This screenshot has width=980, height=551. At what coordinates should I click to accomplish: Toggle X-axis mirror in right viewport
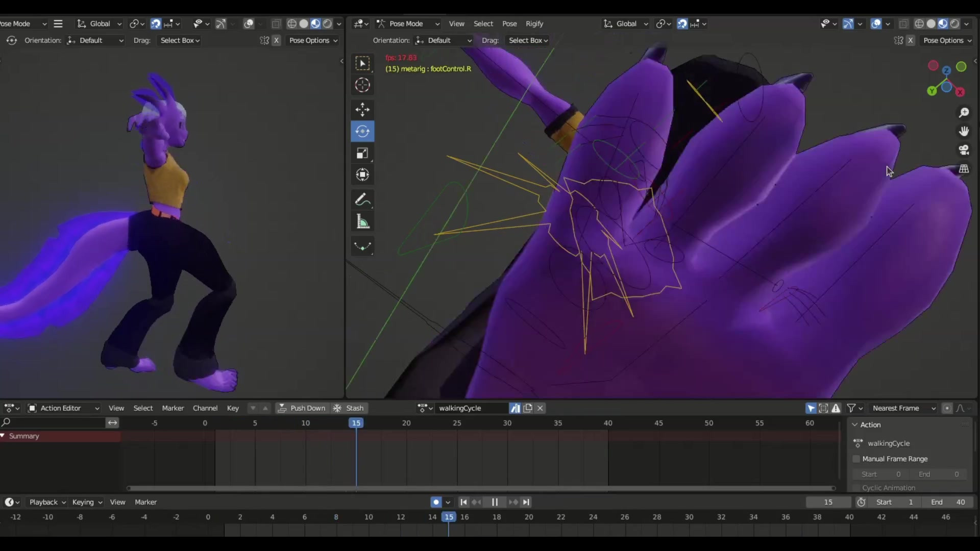pyautogui.click(x=910, y=40)
